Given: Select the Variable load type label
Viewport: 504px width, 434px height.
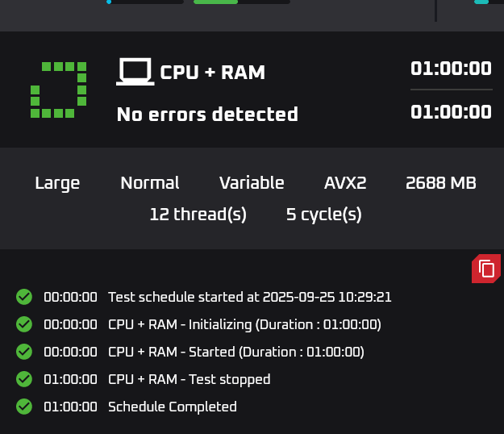Looking at the screenshot, I should click(252, 183).
